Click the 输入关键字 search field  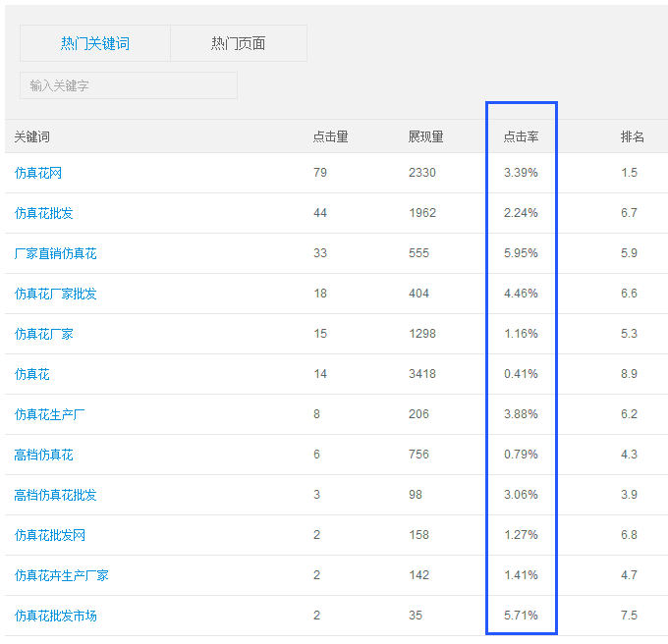[128, 85]
